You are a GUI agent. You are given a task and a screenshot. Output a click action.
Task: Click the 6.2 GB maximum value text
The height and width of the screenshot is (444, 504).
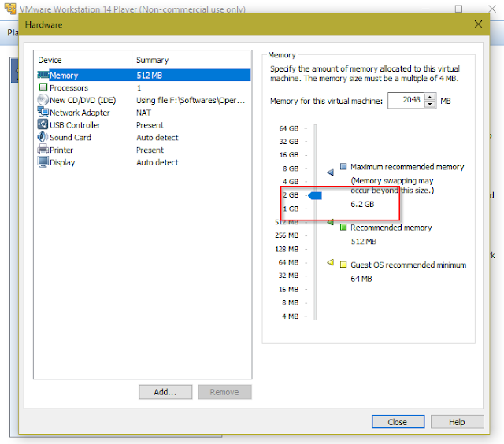click(x=362, y=204)
